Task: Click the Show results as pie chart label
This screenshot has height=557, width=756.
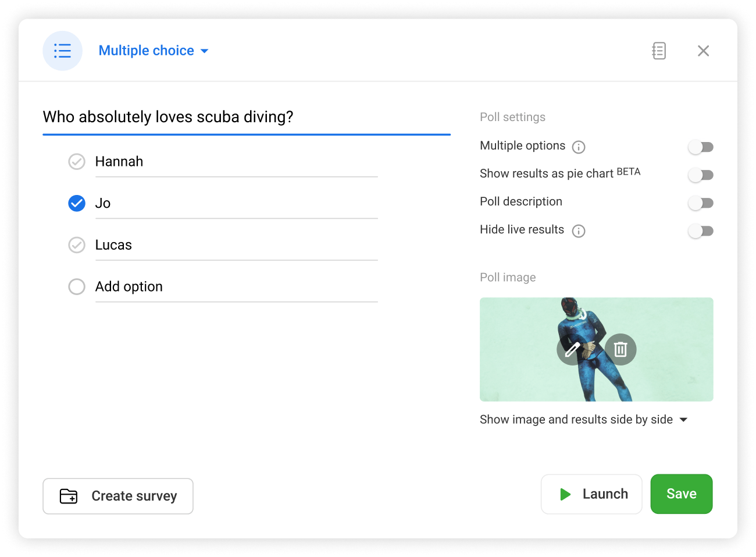Action: point(547,173)
